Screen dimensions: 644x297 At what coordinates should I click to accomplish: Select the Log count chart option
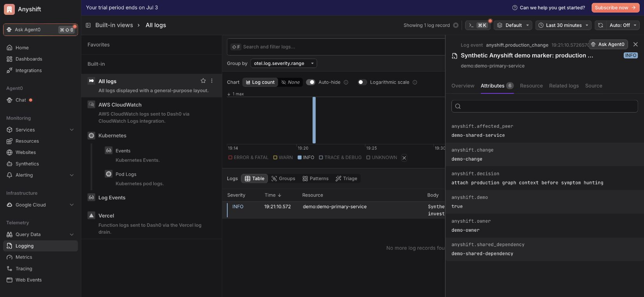click(260, 82)
